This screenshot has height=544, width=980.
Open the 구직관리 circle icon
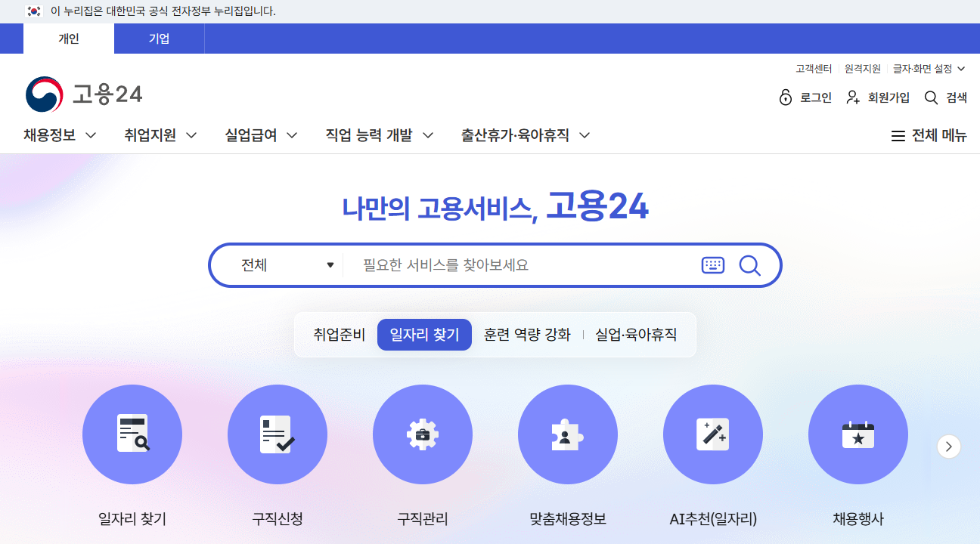click(423, 434)
